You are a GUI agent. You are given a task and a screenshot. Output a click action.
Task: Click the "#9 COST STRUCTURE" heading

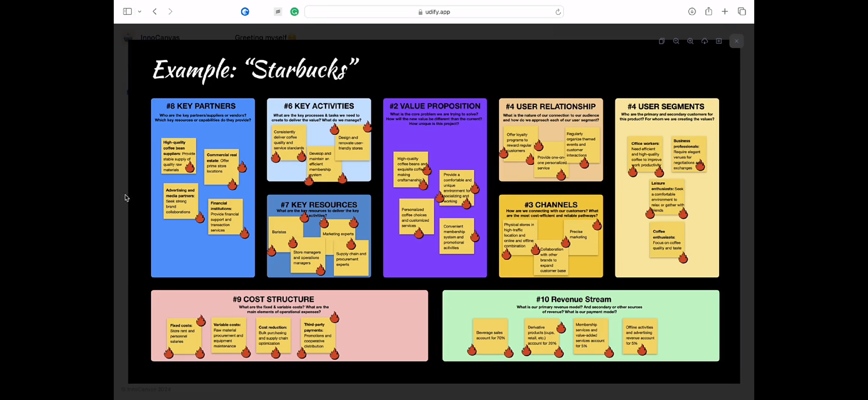(273, 299)
